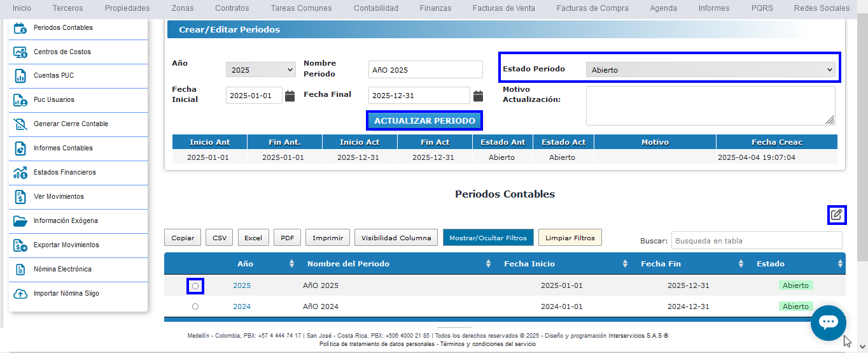Viewport: 868px width, 353px height.
Task: Open the Fecha Inicial calendar picker
Action: pyautogui.click(x=290, y=96)
